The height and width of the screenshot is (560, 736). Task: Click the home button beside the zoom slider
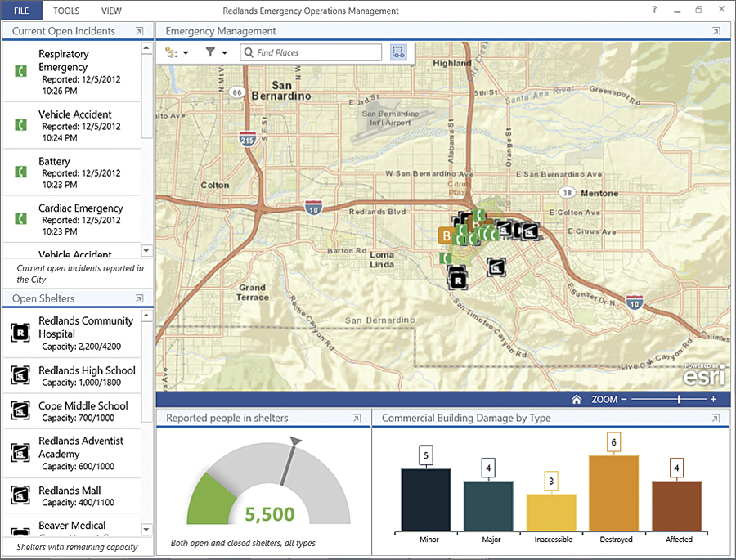point(577,400)
